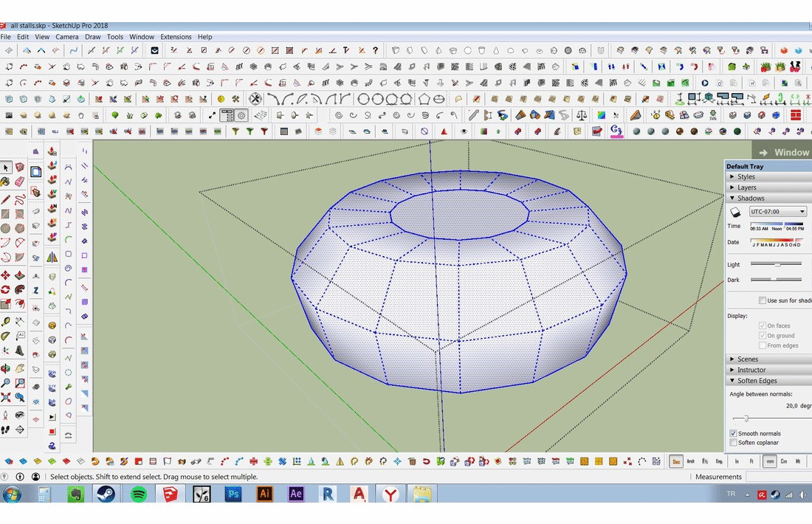Select the Dec units toggle button
Screen dimensions: 812x524
pyautogui.click(x=676, y=461)
